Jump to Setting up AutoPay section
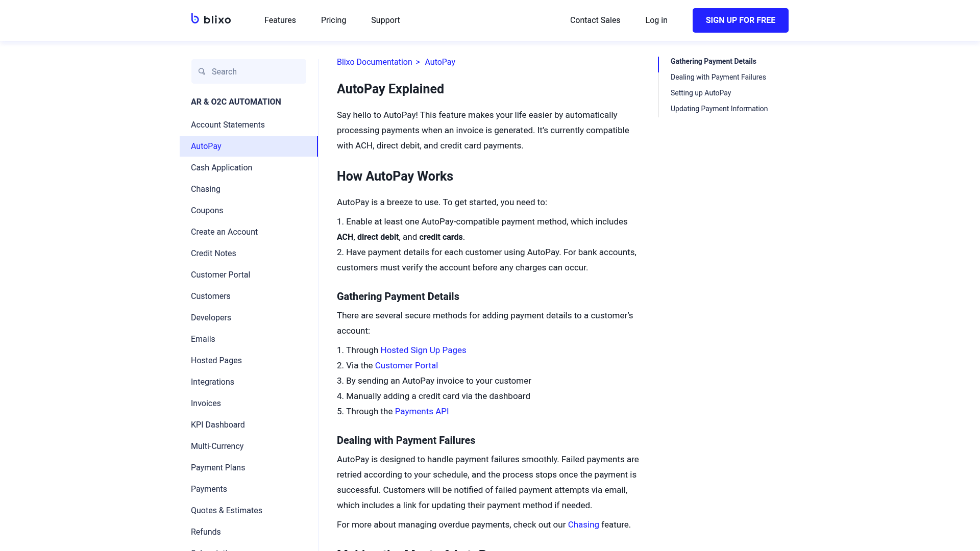This screenshot has height=551, width=980. [x=701, y=93]
